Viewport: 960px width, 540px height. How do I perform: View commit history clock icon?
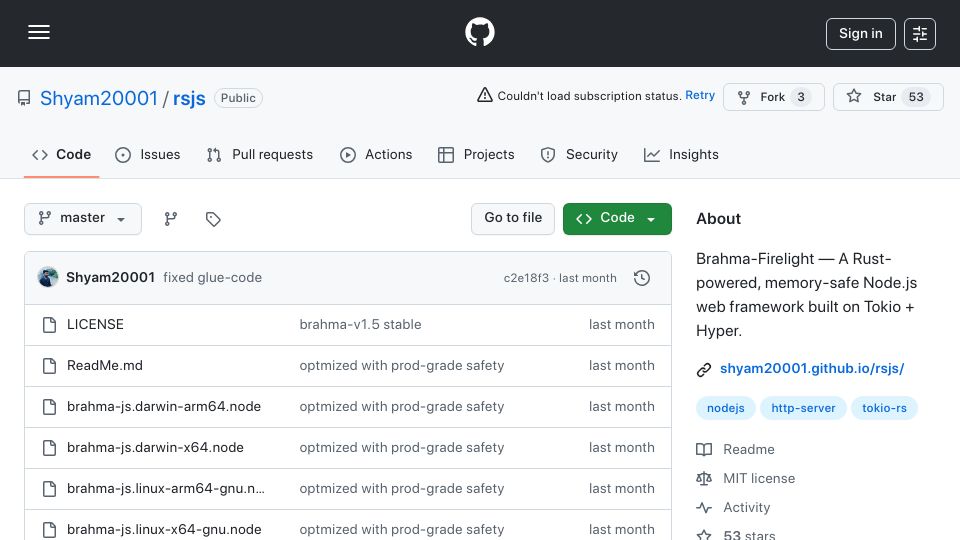coord(642,278)
